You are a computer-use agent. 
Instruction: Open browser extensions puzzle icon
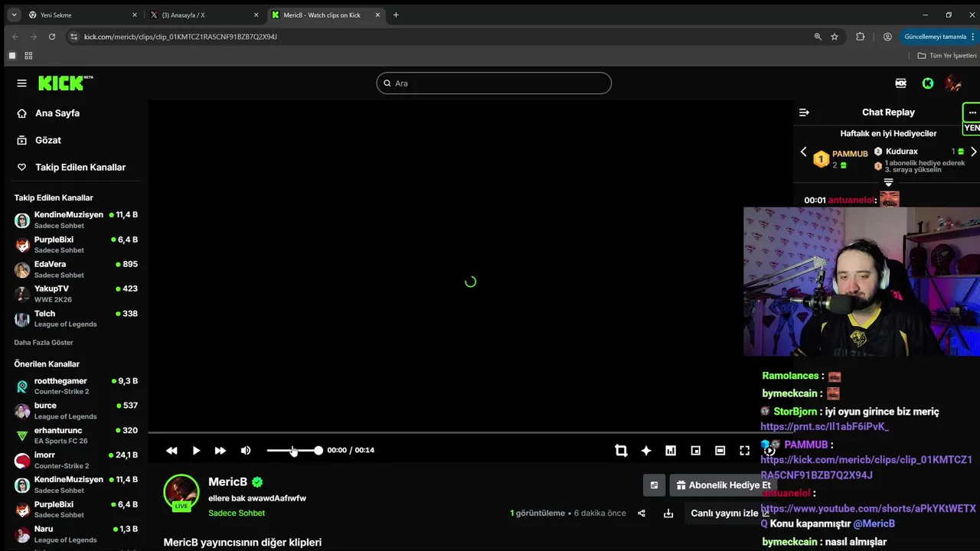coord(860,37)
